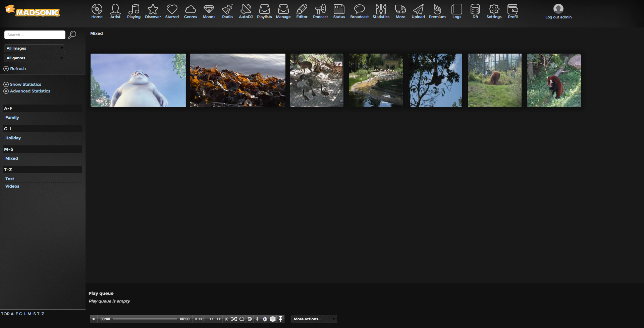Go to Starred heart icon

pos(172,11)
